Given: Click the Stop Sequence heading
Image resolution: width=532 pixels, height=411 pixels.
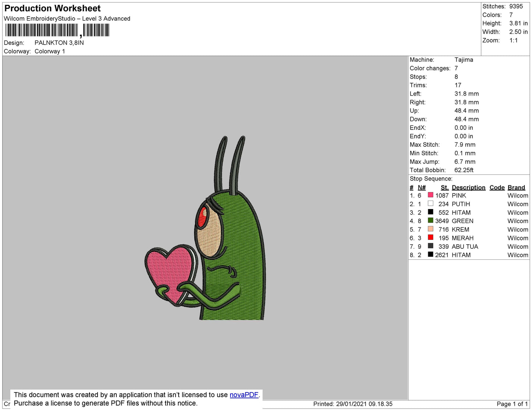Looking at the screenshot, I should 431,179.
